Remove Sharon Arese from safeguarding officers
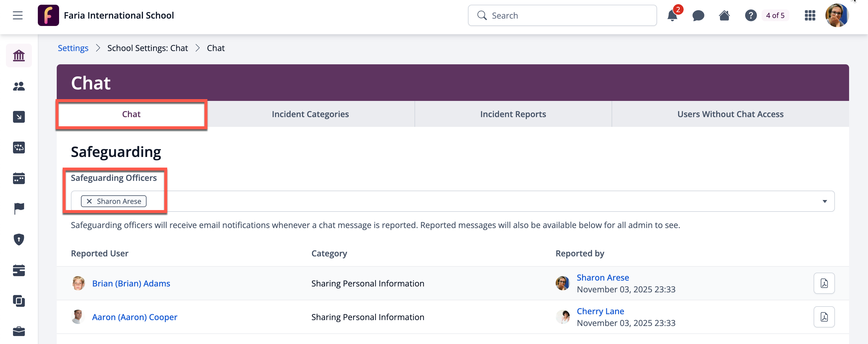 click(x=89, y=201)
